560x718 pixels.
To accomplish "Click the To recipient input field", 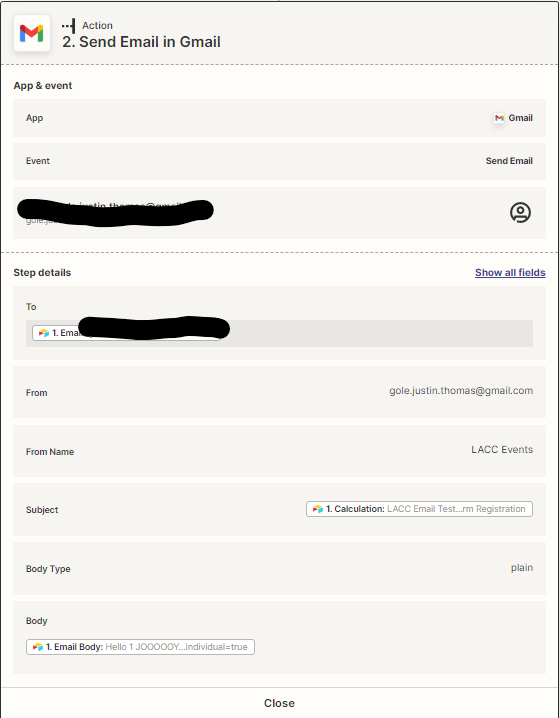I will [279, 333].
